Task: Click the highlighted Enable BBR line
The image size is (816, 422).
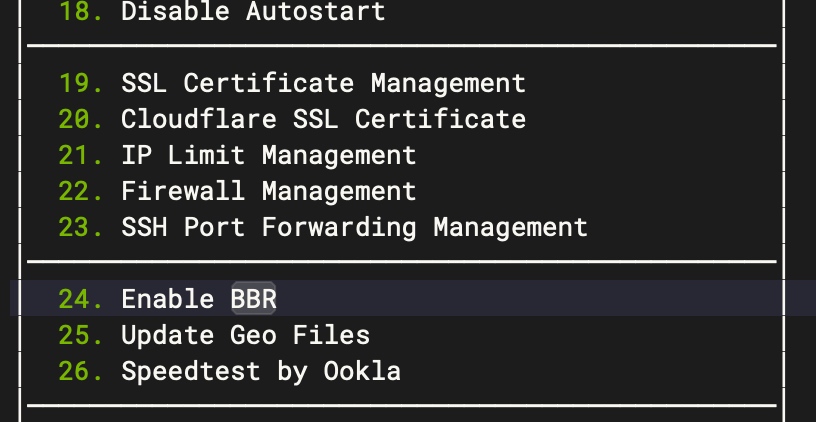Action: pos(396,299)
